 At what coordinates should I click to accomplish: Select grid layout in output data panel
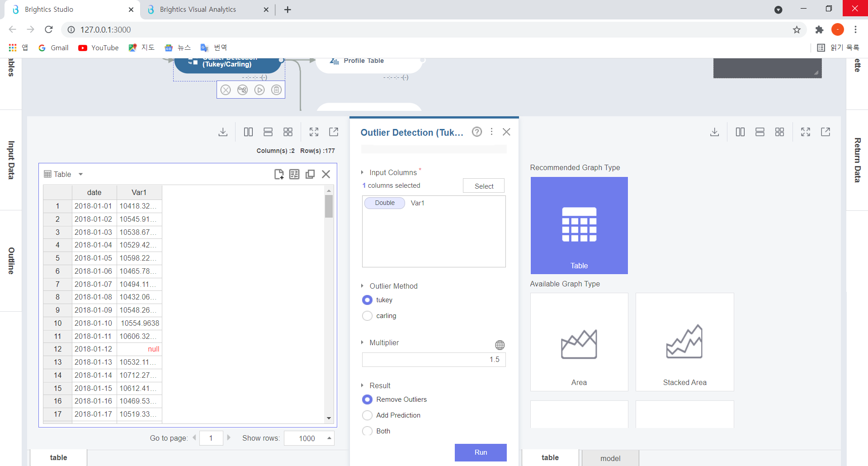[780, 132]
